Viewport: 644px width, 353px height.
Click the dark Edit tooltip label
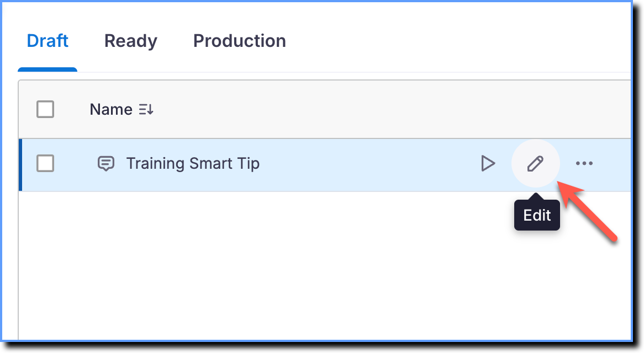(x=537, y=215)
